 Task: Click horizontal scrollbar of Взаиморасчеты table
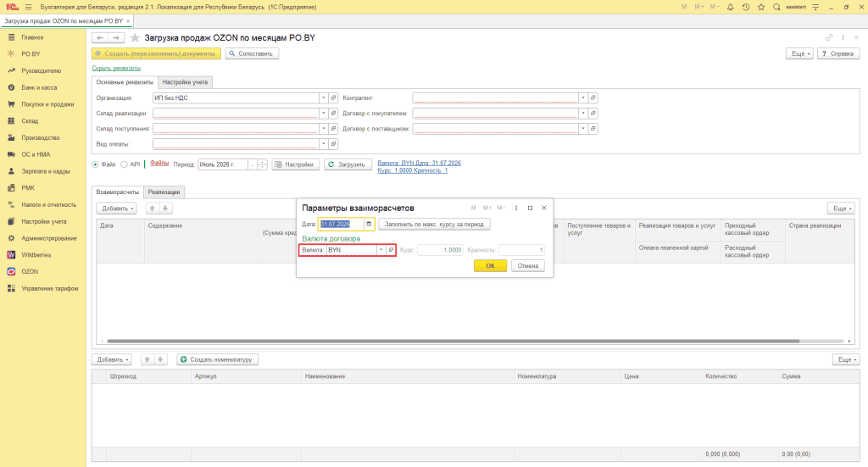tap(453, 342)
